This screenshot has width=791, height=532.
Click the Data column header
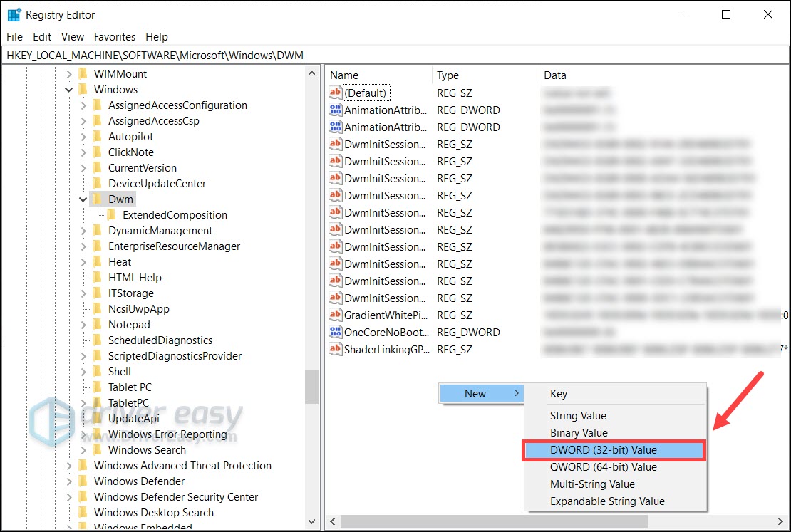tap(663, 75)
